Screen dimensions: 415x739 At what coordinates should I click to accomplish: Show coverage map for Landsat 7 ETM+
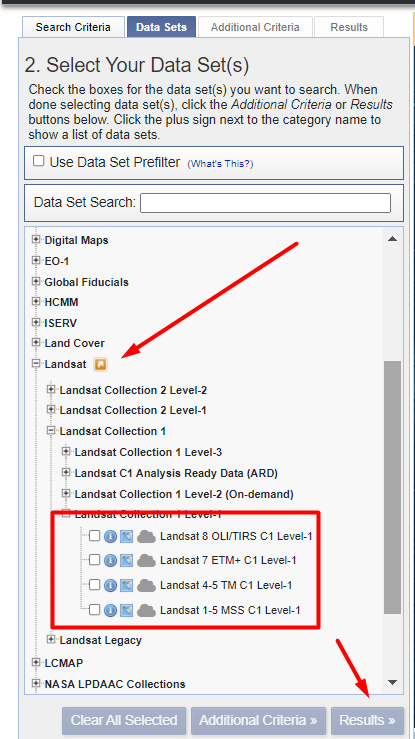(x=126, y=560)
